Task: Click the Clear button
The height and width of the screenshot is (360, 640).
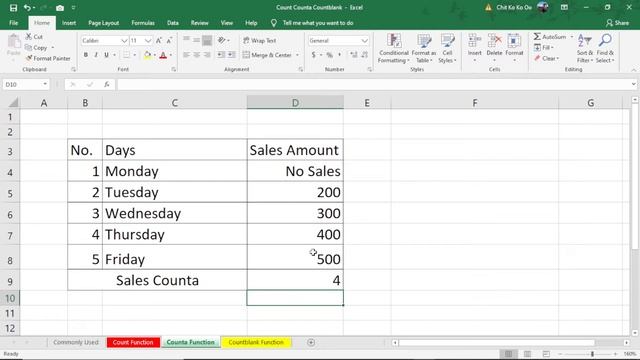Action: coord(546,58)
